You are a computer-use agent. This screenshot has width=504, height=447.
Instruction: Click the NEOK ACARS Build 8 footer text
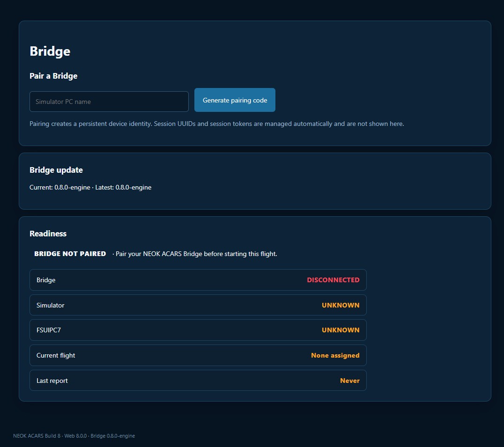[74, 436]
